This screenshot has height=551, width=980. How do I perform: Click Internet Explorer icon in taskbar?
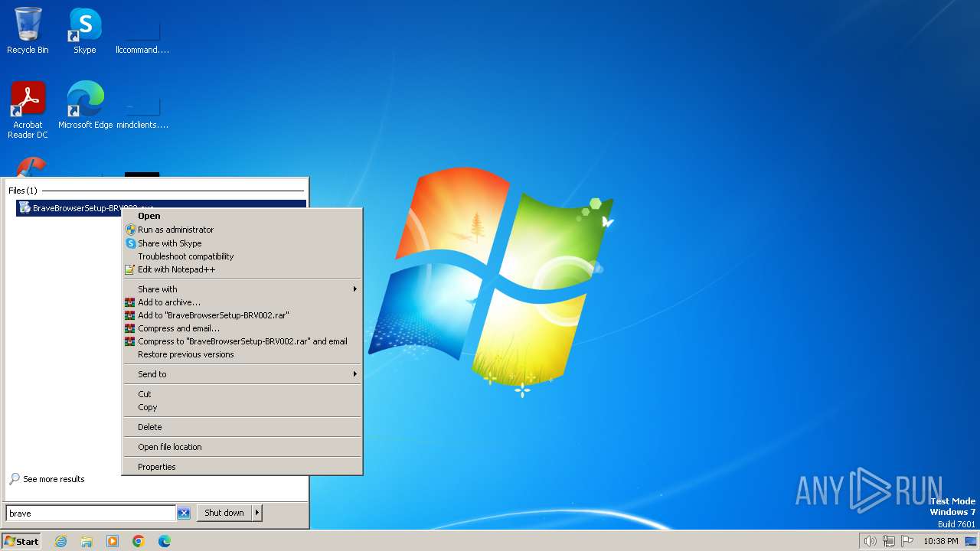(x=60, y=541)
